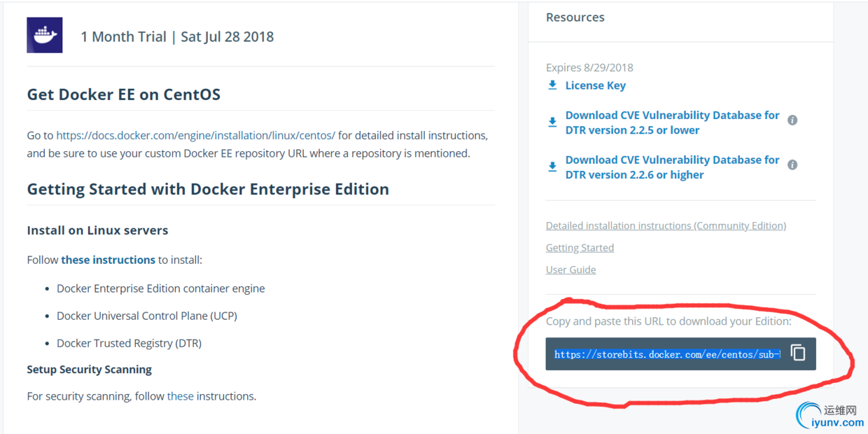The width and height of the screenshot is (868, 434).
Task: Open the docs.docker.com CentOS installation link
Action: click(196, 135)
